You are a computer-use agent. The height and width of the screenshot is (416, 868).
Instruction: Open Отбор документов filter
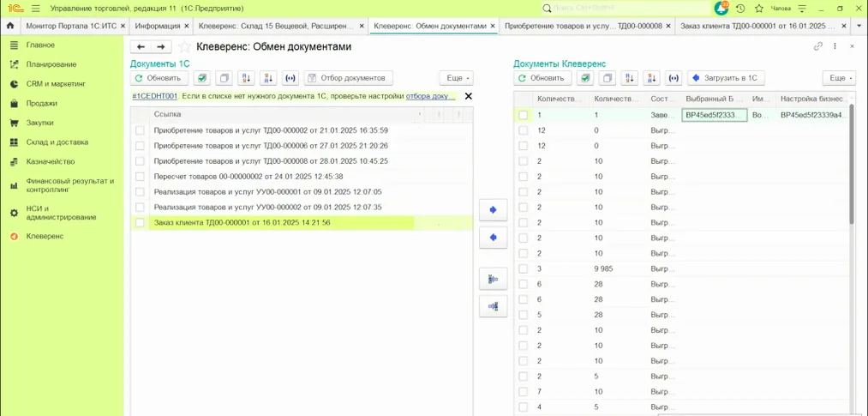click(x=349, y=78)
